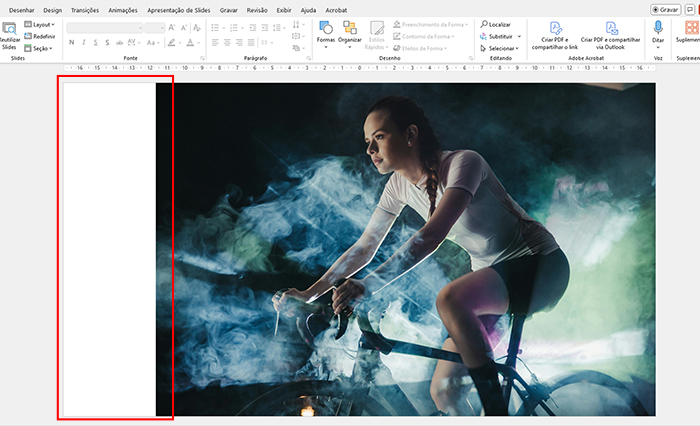Click Criar PDF e compartilhar via Outlook
Image resolution: width=700 pixels, height=426 pixels.
[610, 36]
